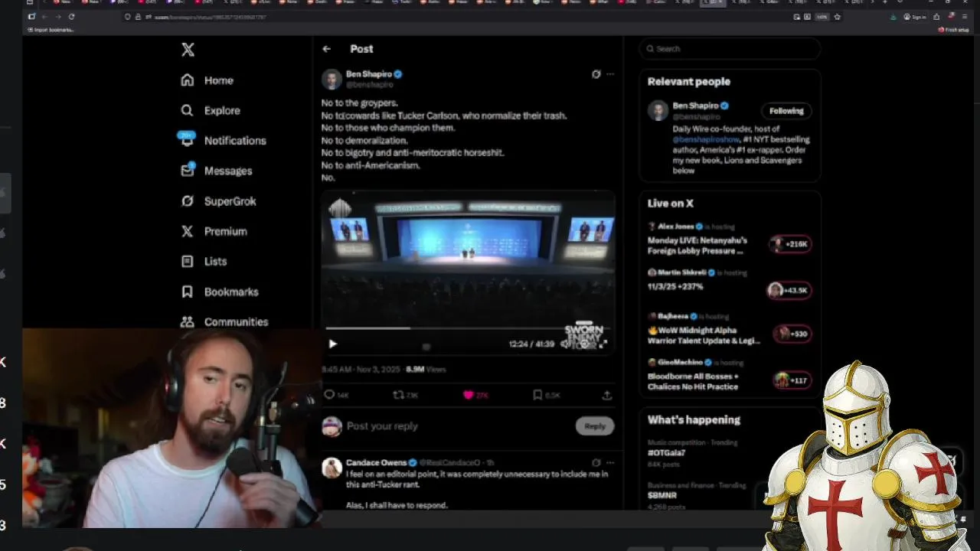Open trending $BMNR
The height and width of the screenshot is (551, 980).
pyautogui.click(x=661, y=495)
